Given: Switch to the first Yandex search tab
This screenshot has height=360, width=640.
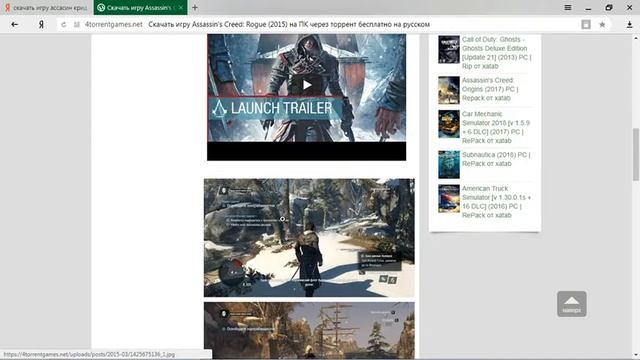Looking at the screenshot, I should click(x=46, y=7).
